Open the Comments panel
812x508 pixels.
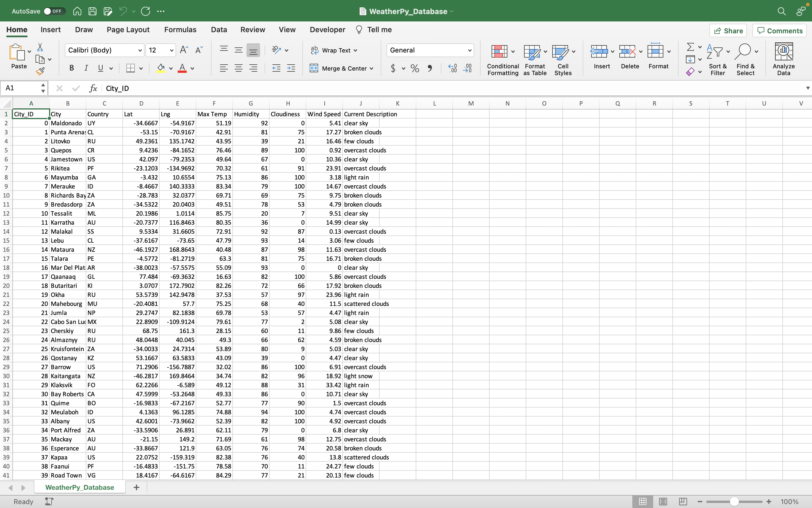[x=779, y=30]
